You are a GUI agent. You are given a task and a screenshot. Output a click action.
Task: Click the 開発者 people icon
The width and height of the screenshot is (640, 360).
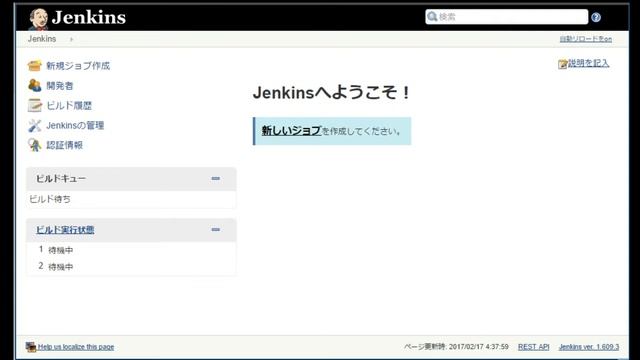(35, 85)
